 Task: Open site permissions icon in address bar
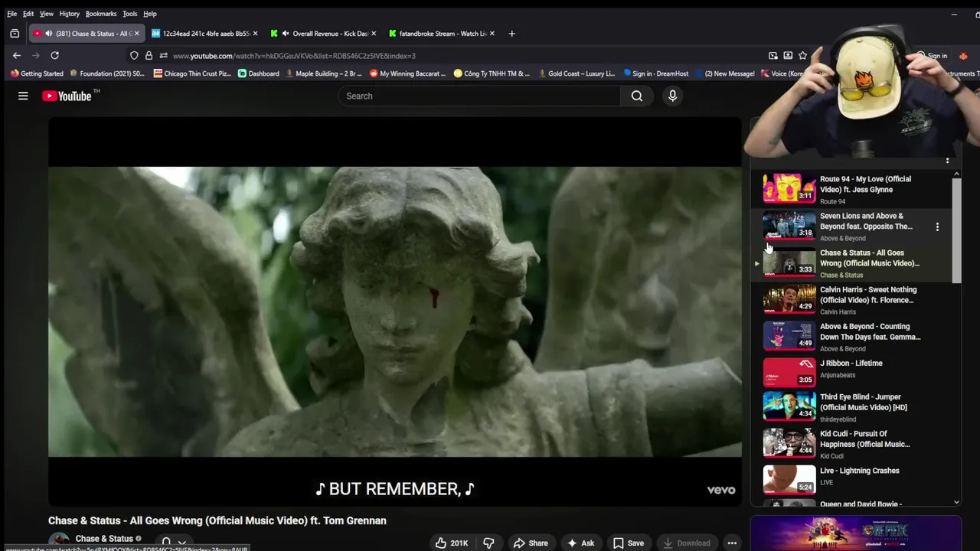(x=163, y=56)
